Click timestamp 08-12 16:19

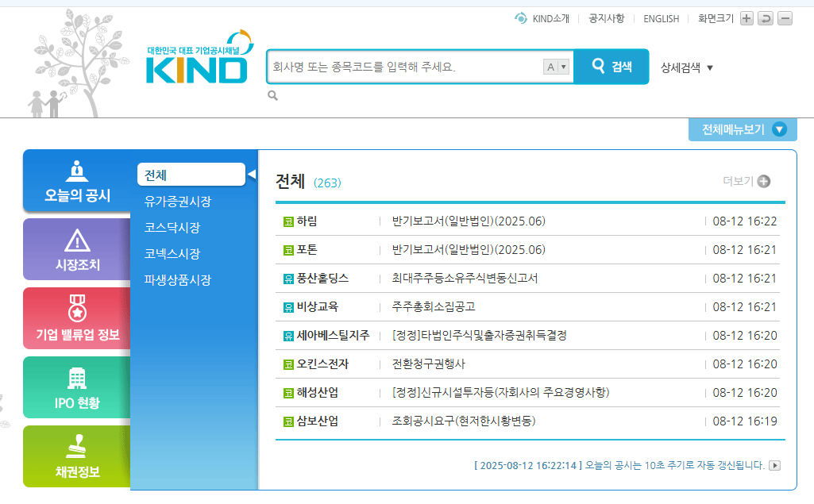[x=744, y=421]
